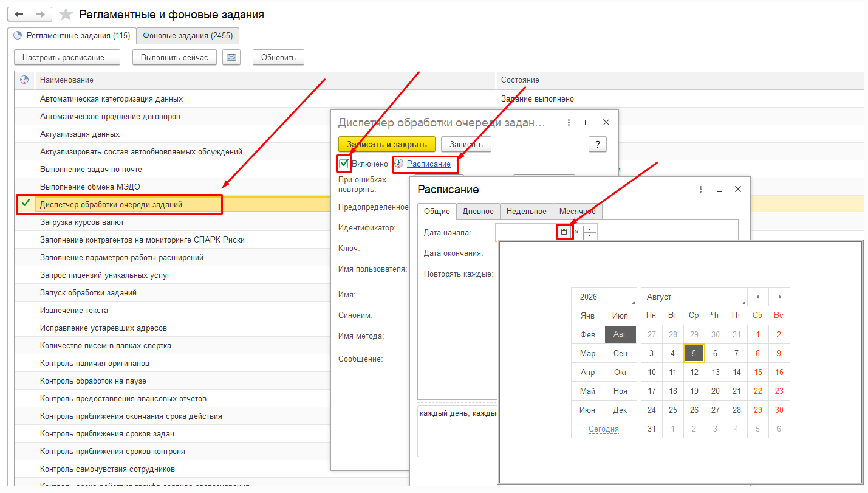Pick Сен in the calendar month grid
The width and height of the screenshot is (868, 493).
(x=620, y=353)
